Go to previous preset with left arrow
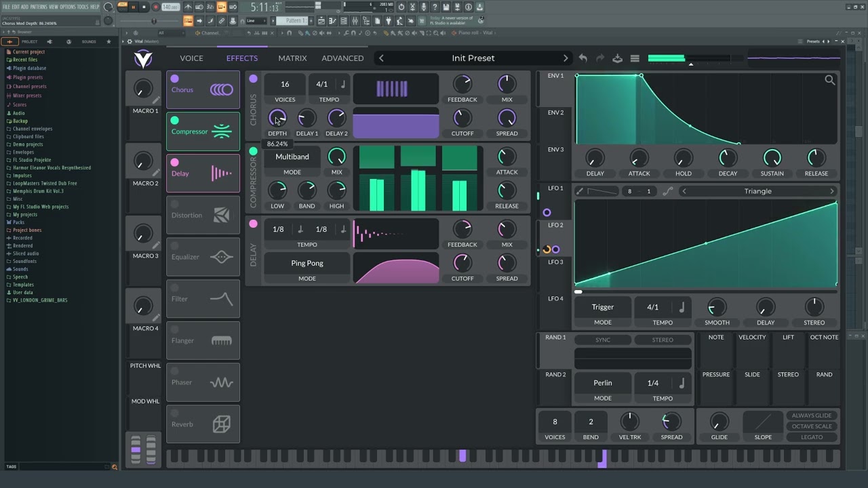This screenshot has height=488, width=868. (x=381, y=58)
